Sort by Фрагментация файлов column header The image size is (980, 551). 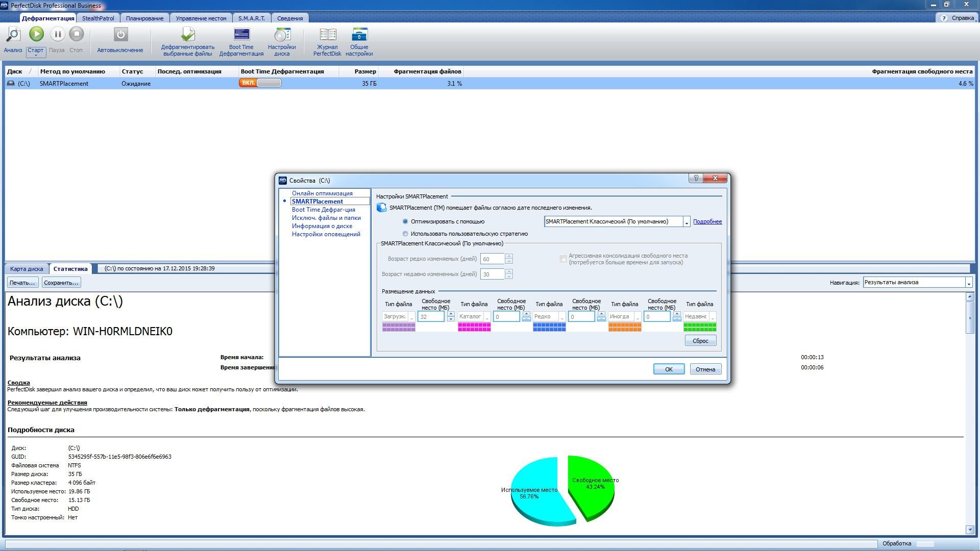click(427, 71)
